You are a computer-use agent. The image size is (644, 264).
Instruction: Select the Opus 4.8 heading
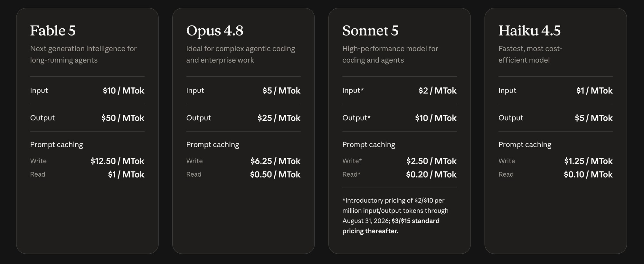(x=215, y=31)
